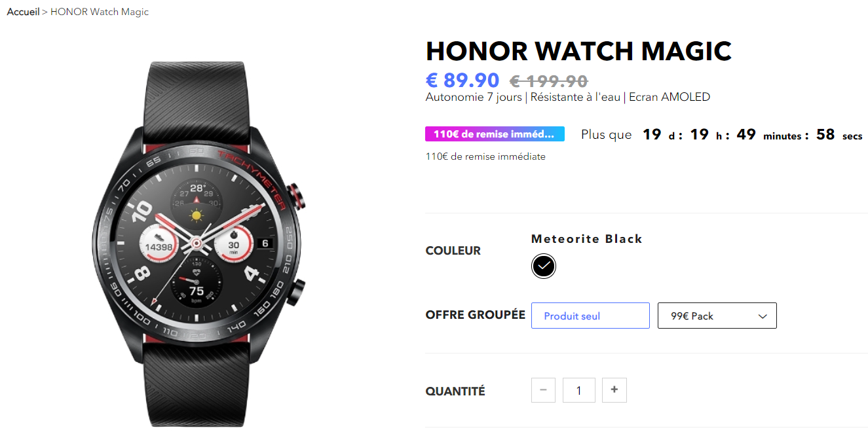The image size is (868, 436).
Task: Click the discounted price € 89.90
Action: (462, 80)
